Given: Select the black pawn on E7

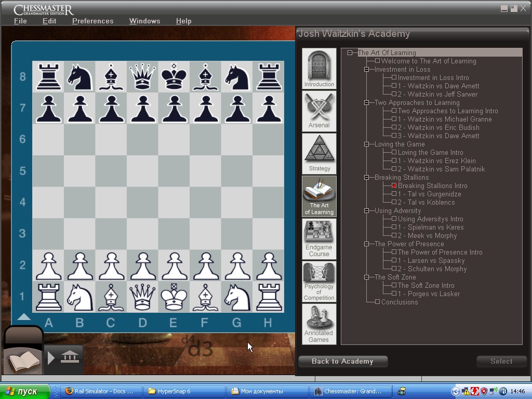Looking at the screenshot, I should pos(174,108).
